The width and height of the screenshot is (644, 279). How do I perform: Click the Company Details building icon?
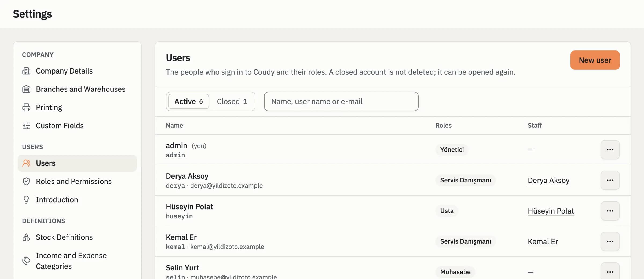[x=26, y=71]
